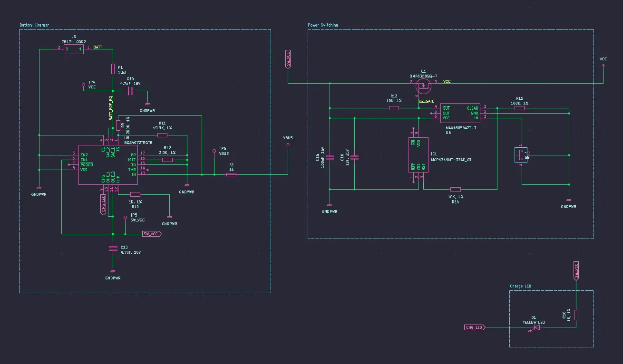The height and width of the screenshot is (364, 623).
Task: Click the pushbutton switch symbol
Action: 522,155
